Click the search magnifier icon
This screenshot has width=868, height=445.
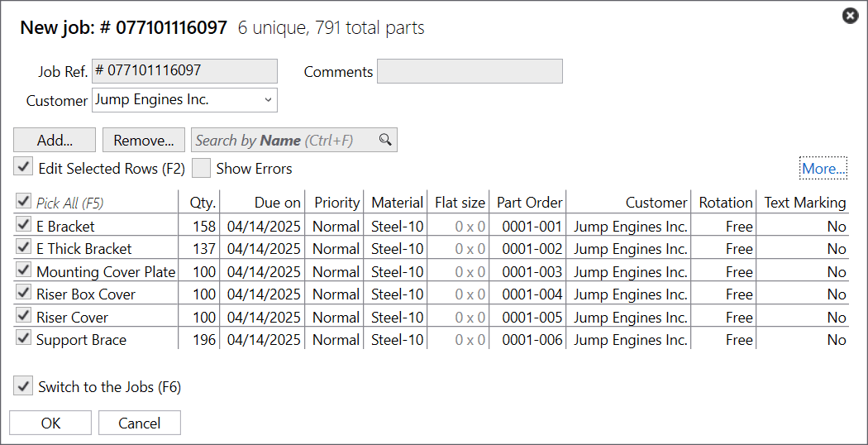385,140
